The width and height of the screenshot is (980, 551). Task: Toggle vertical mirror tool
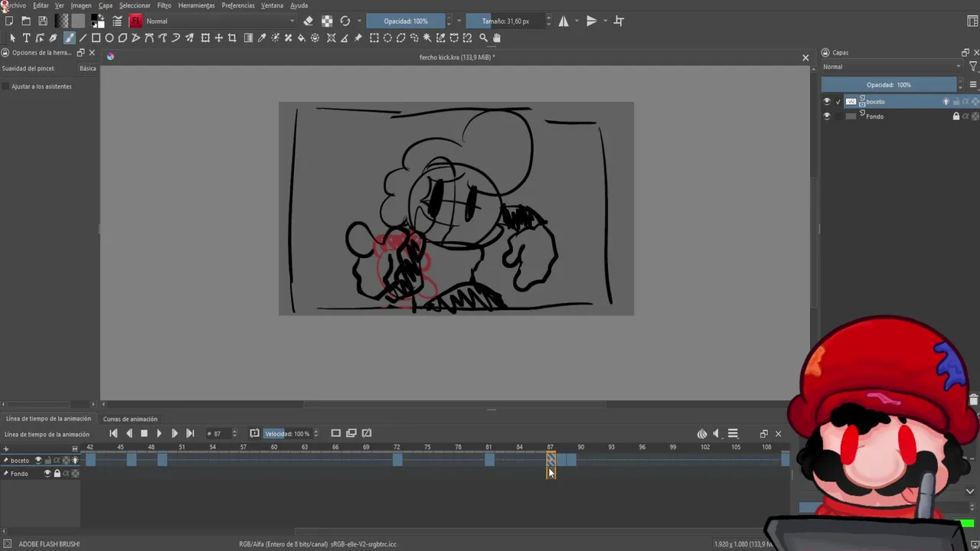coord(591,21)
